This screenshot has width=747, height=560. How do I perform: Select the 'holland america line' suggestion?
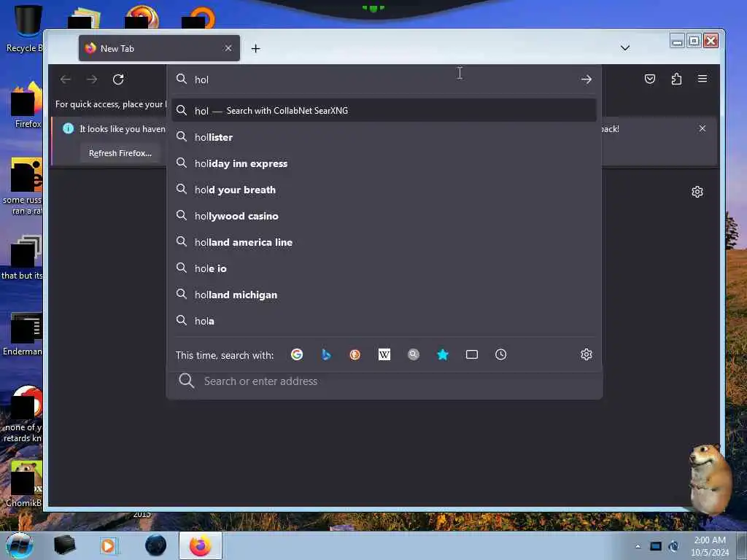pos(384,242)
